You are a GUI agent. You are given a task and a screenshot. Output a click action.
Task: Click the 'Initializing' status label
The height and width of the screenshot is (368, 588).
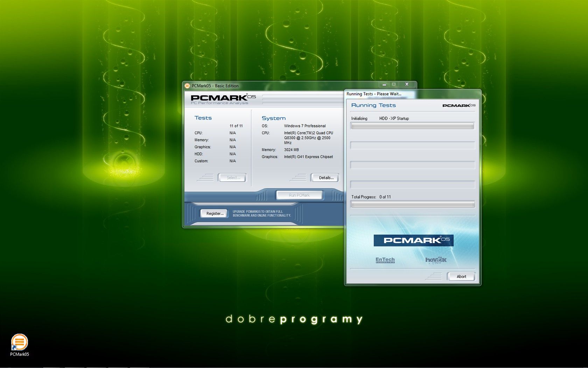pyautogui.click(x=359, y=118)
